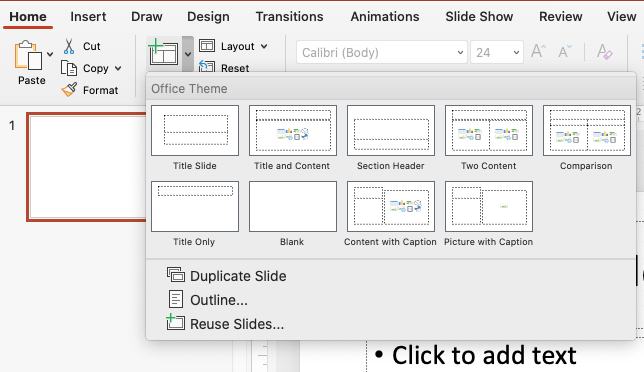
Task: Select the Format painter brush icon
Action: point(69,90)
